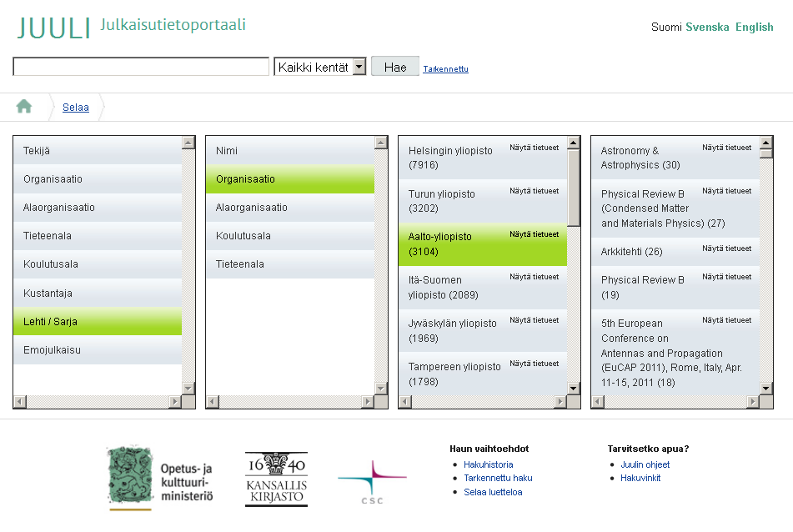Click the JUULI logo
This screenshot has height=532, width=793.
click(x=53, y=28)
